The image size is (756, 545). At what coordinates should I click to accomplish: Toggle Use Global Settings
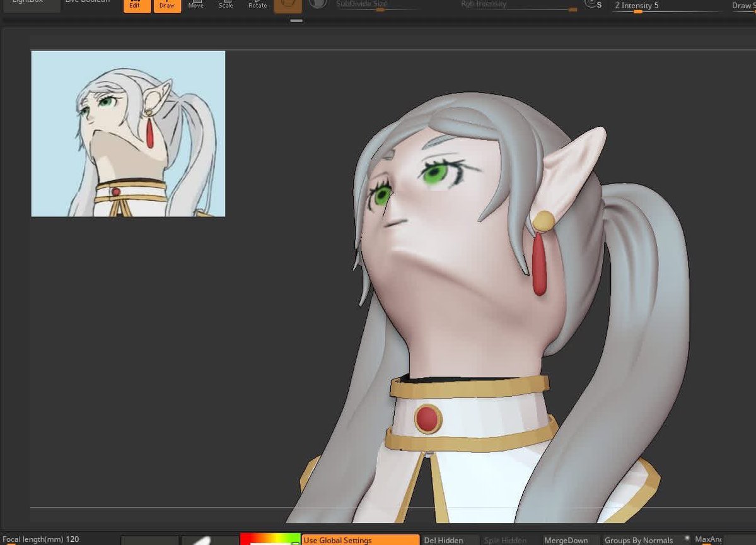[x=361, y=540]
